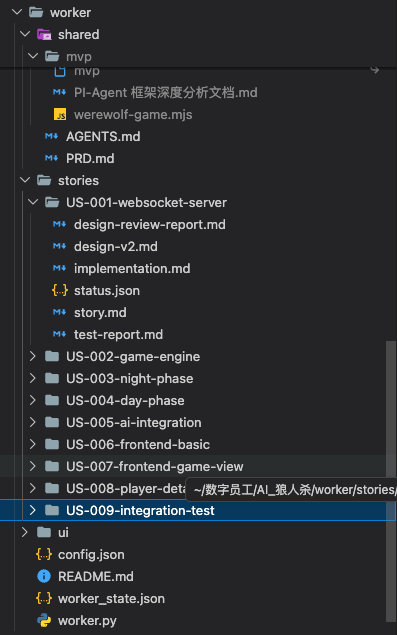The height and width of the screenshot is (635, 397).
Task: Click the yellow JS icon of werewolf-game.mjs
Action: (x=60, y=115)
